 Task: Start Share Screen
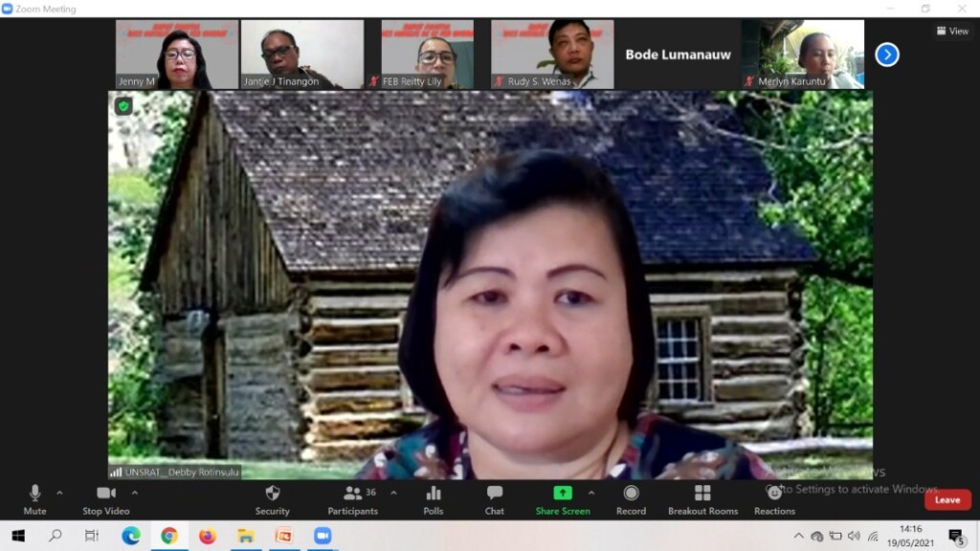[x=563, y=499]
